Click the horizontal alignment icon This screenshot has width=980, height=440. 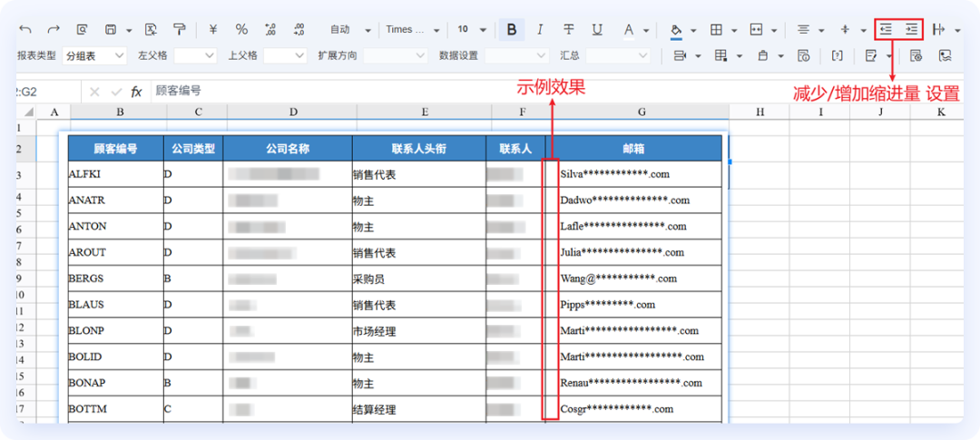click(804, 29)
